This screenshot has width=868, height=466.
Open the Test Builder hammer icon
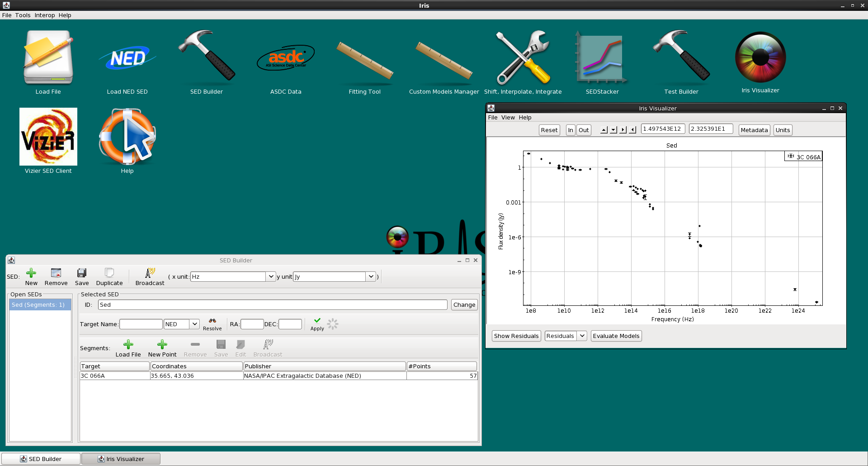tap(681, 62)
